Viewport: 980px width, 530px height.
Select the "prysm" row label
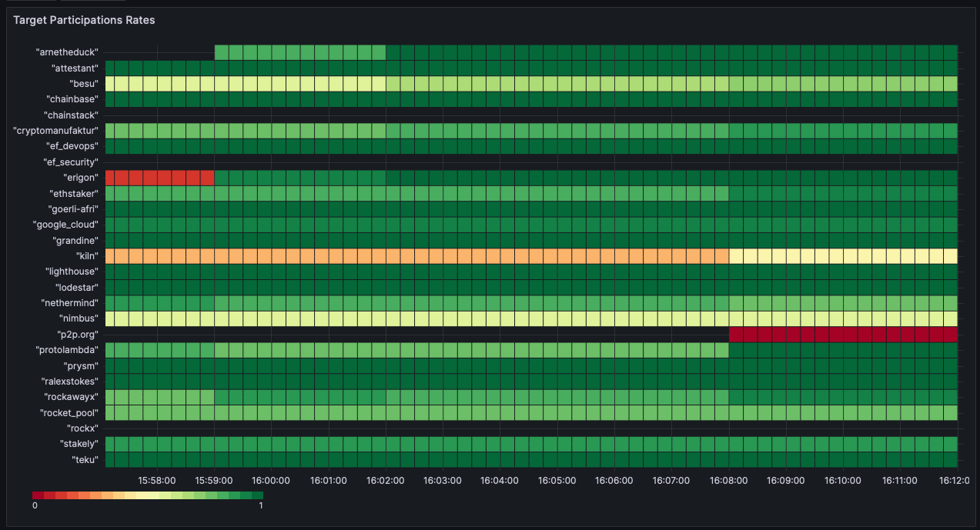82,366
